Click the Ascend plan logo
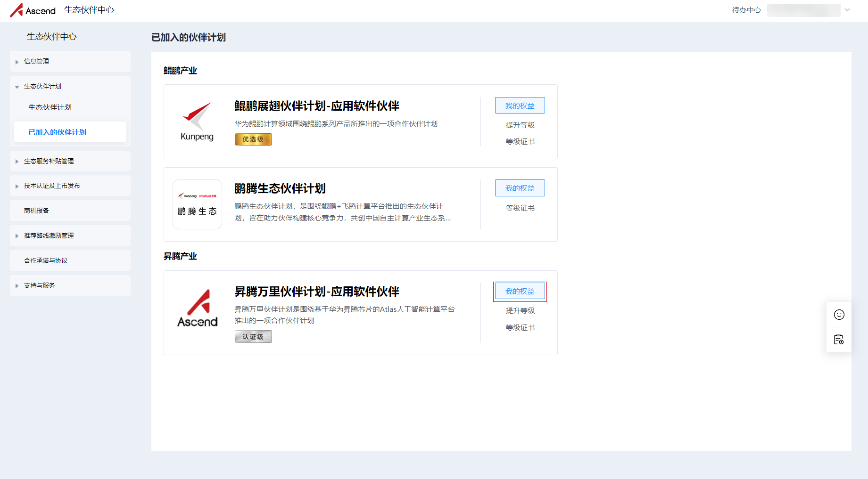This screenshot has width=868, height=479. 197,308
